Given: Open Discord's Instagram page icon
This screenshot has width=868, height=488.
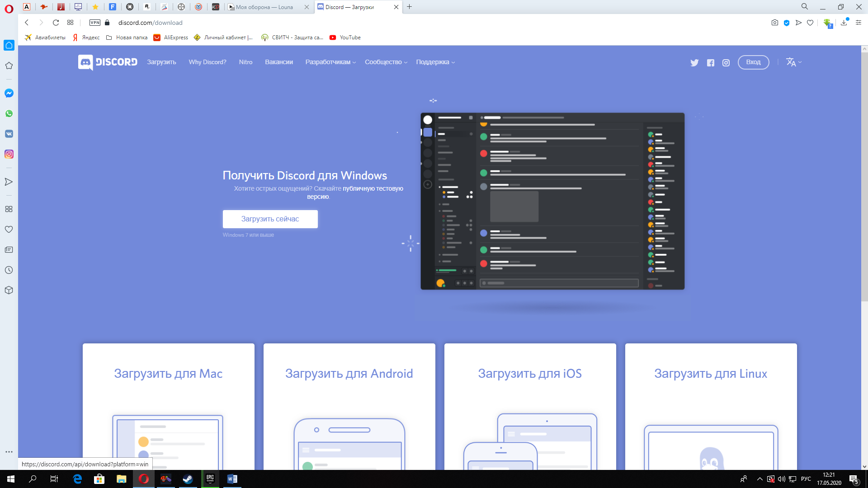Looking at the screenshot, I should tap(726, 63).
